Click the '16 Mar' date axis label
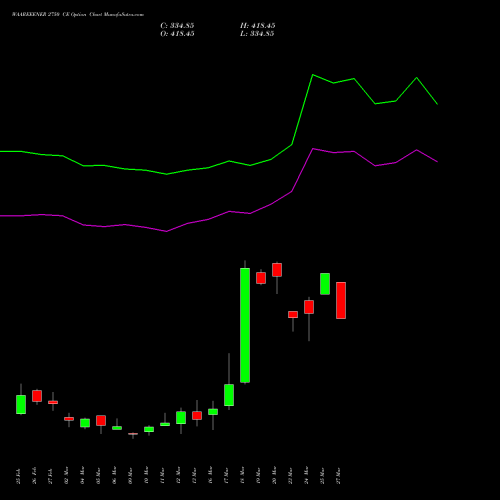 (x=210, y=476)
